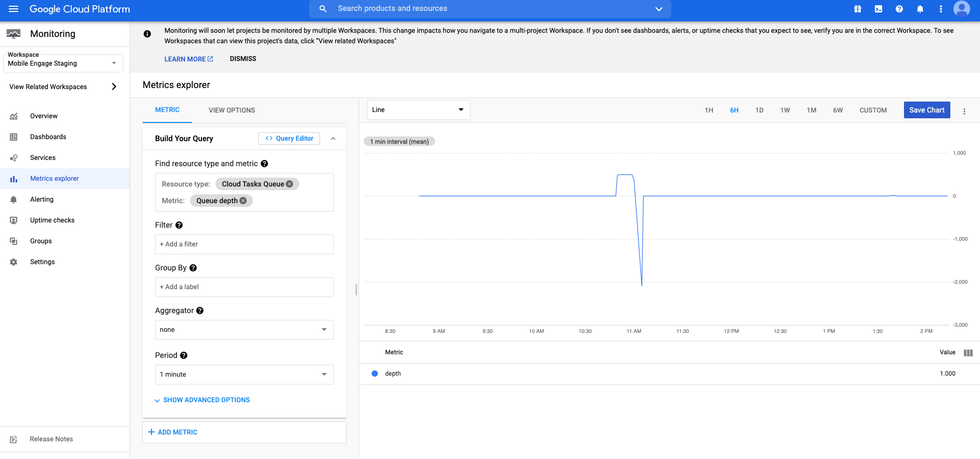Click the Services sidebar icon
The width and height of the screenshot is (980, 459).
(x=14, y=158)
